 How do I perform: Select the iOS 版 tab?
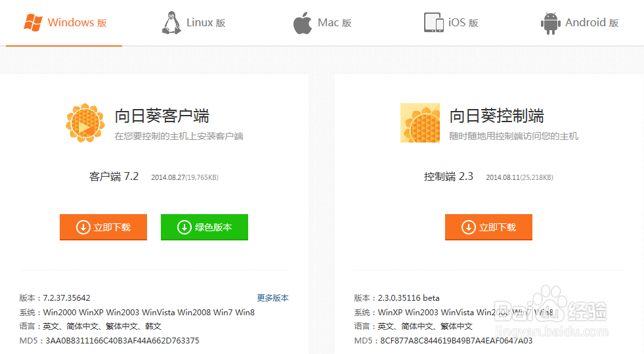pyautogui.click(x=451, y=23)
